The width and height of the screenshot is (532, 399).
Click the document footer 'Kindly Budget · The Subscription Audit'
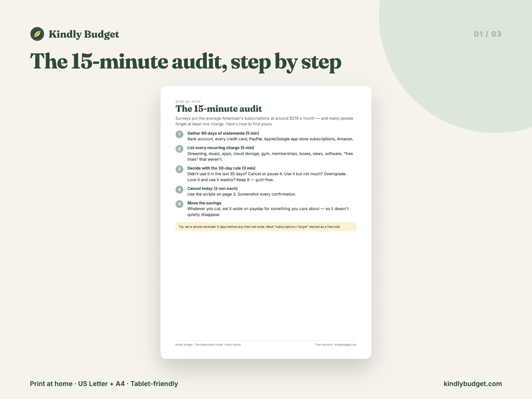pyautogui.click(x=208, y=345)
